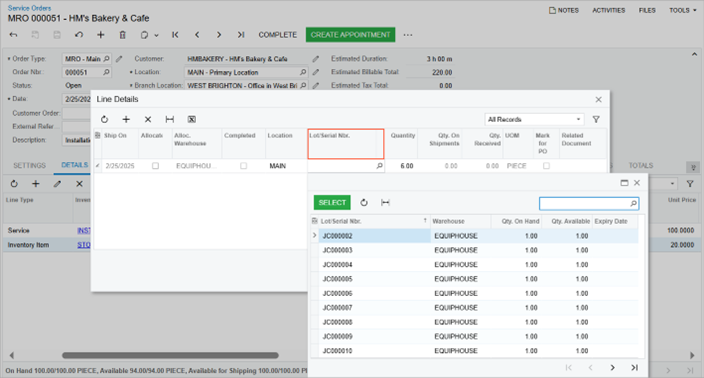Click the lookup panel search box

589,203
